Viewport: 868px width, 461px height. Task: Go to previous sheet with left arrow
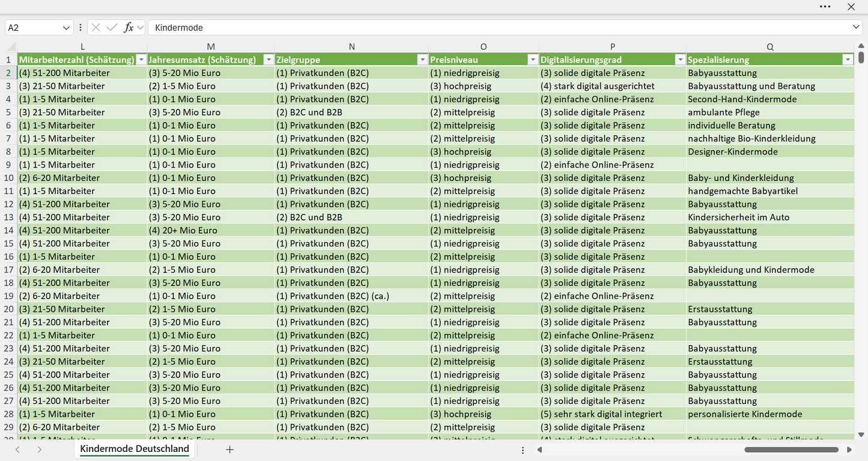(x=17, y=450)
